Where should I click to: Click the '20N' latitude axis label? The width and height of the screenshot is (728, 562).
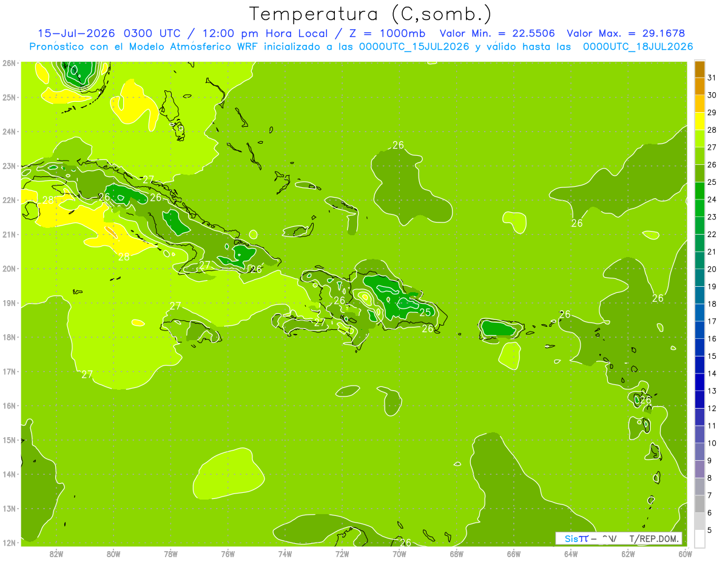pyautogui.click(x=9, y=269)
